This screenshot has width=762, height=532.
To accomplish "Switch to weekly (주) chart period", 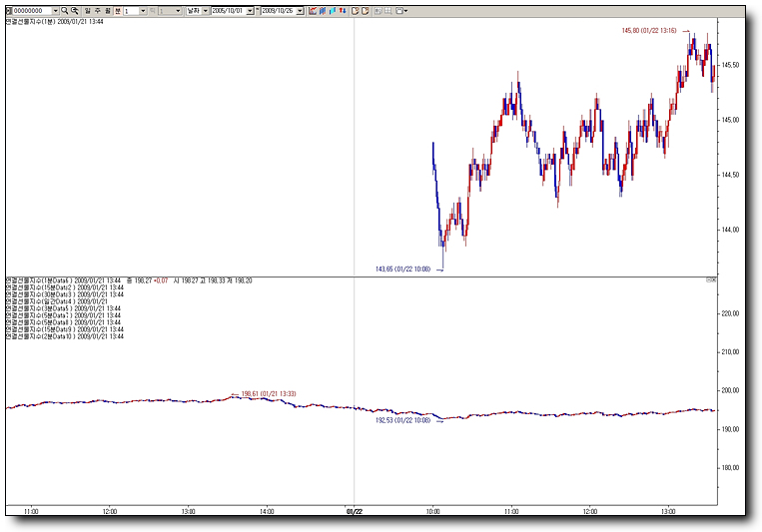I will point(97,10).
